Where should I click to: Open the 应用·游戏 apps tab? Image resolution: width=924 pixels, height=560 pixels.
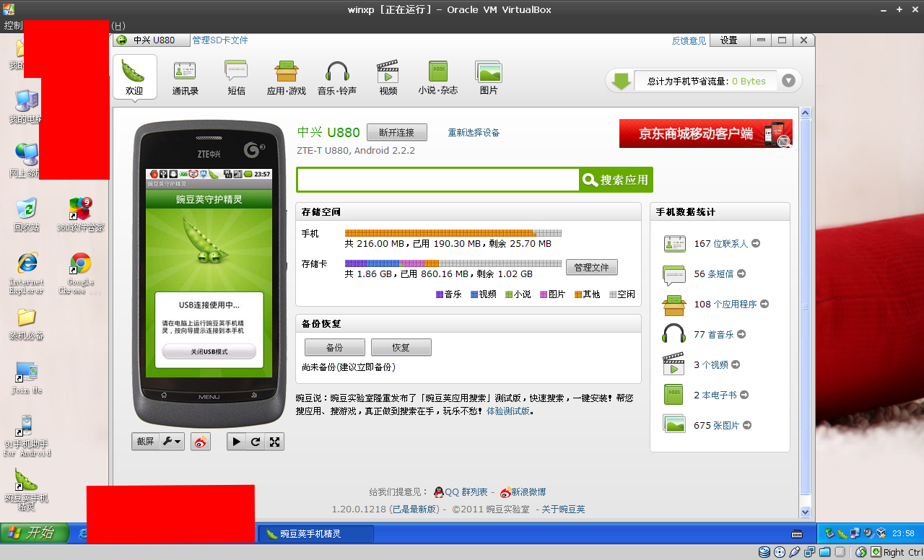[x=287, y=77]
